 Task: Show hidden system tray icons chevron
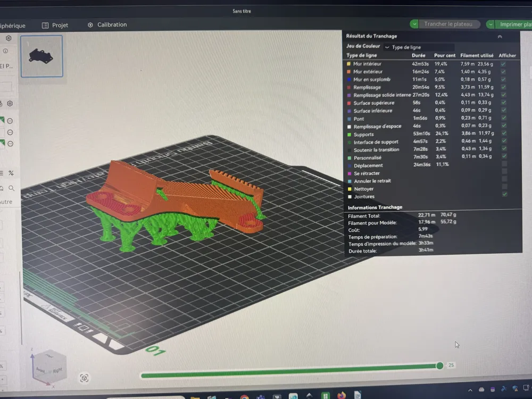click(470, 390)
